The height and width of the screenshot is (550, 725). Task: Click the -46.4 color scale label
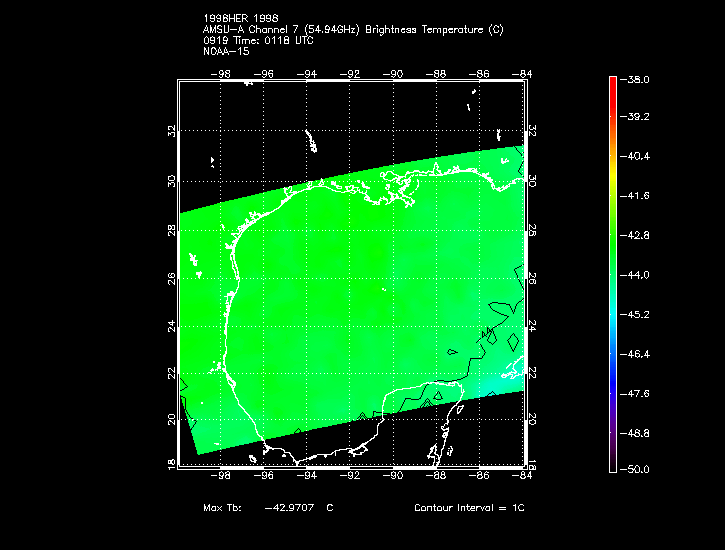pos(638,354)
